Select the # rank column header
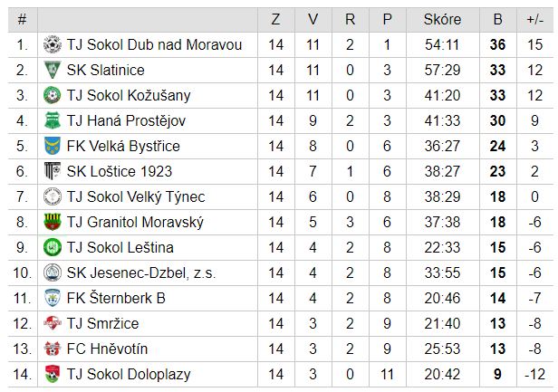This screenshot has width=558, height=392. pos(22,20)
